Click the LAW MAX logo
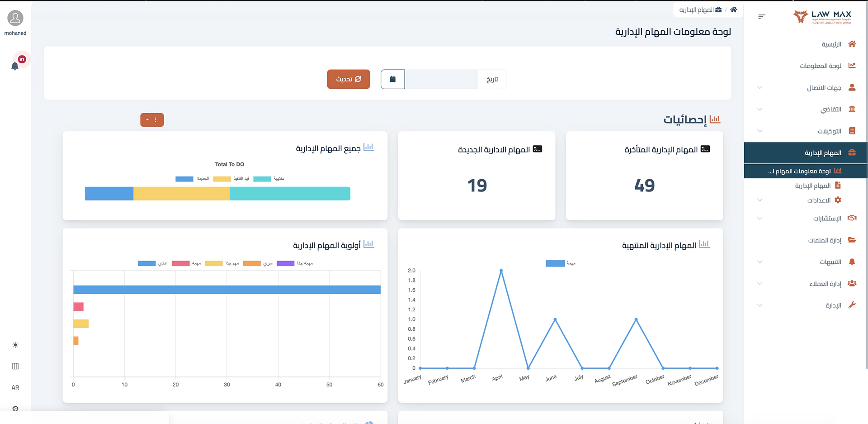 click(822, 17)
